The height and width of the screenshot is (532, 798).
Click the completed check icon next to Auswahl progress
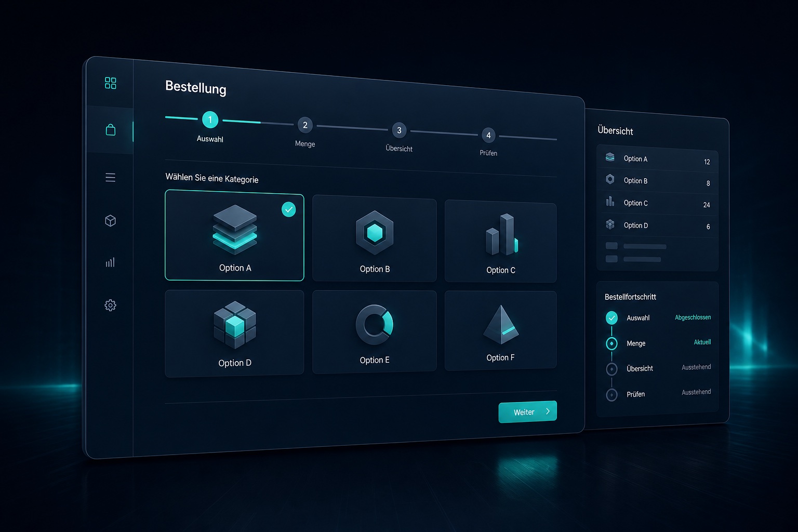pyautogui.click(x=612, y=318)
